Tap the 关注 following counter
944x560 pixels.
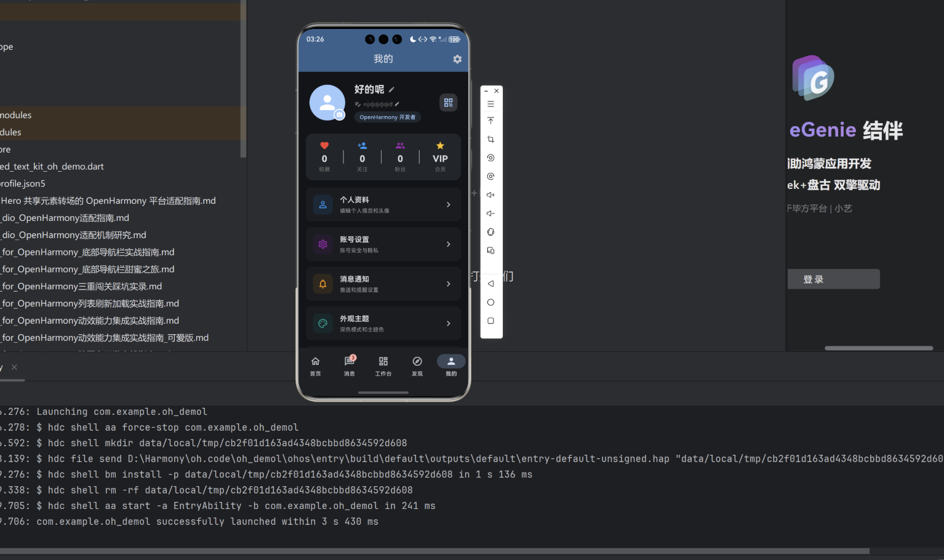click(362, 157)
